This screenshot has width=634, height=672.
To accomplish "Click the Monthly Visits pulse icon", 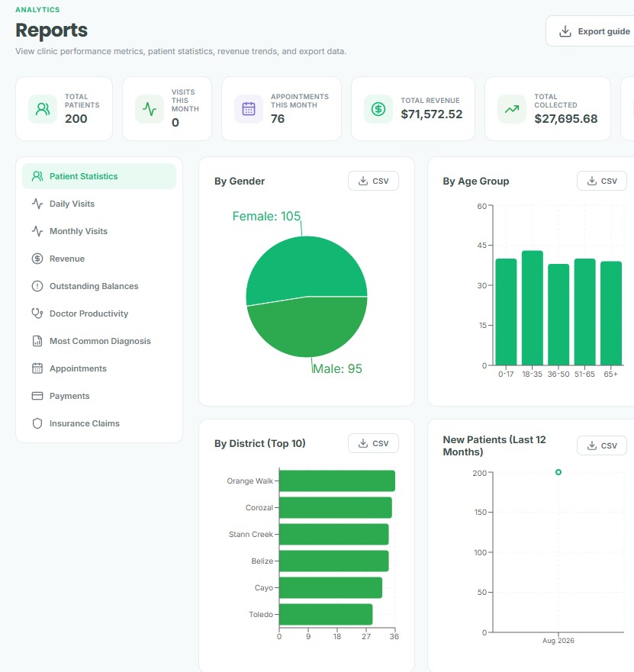I will coord(37,231).
